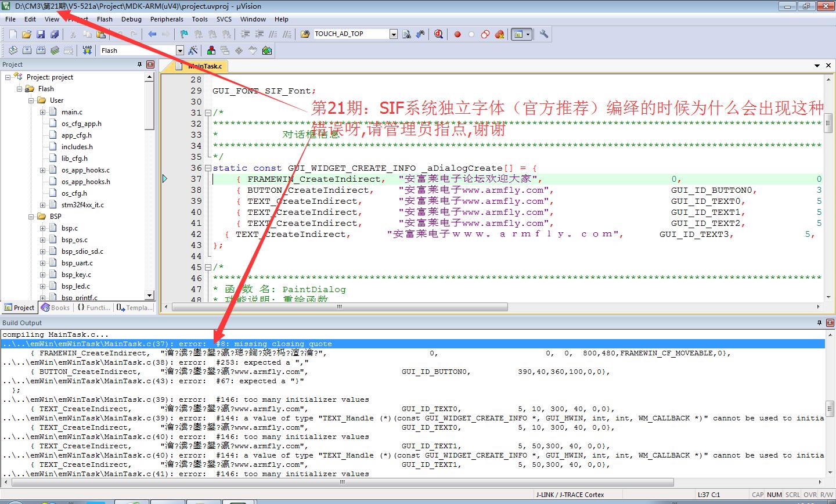Start or stop the debug session

pyautogui.click(x=438, y=34)
